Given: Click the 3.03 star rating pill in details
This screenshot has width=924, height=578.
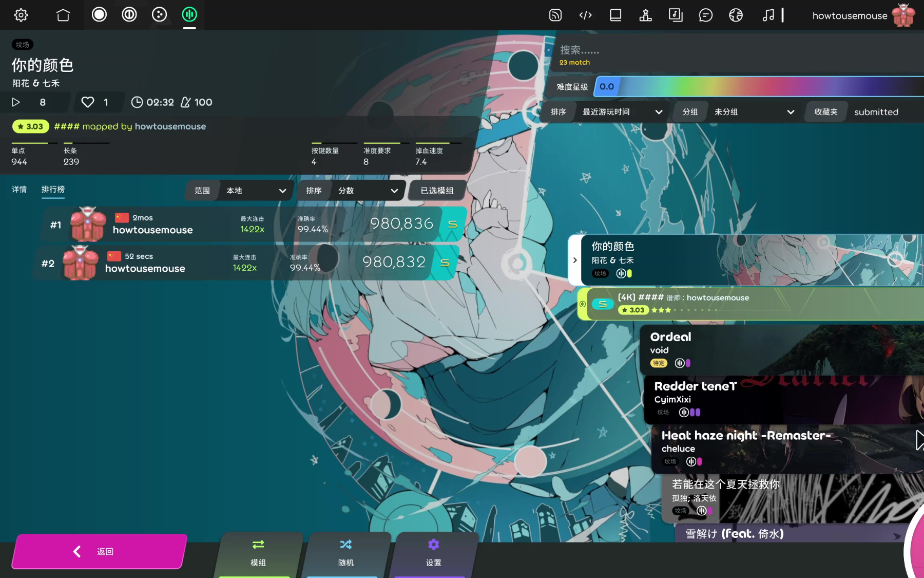Looking at the screenshot, I should (x=31, y=126).
